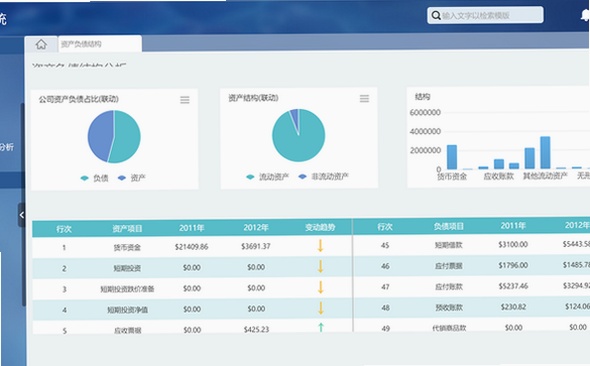This screenshot has height=366, width=590.
Task: Select the 货币资金 table cell
Action: click(127, 248)
